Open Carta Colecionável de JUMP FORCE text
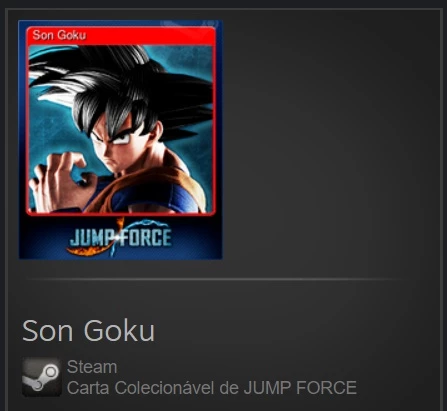Image resolution: width=447 pixels, height=411 pixels. (x=212, y=387)
